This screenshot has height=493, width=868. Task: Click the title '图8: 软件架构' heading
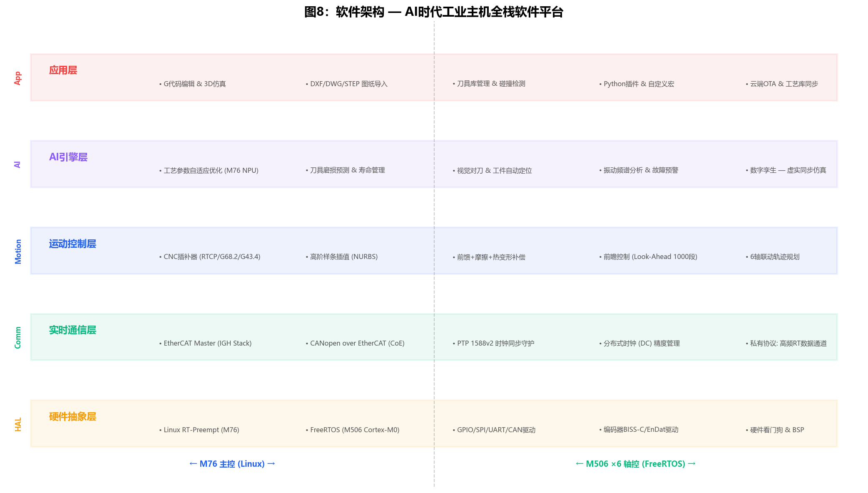pos(434,12)
